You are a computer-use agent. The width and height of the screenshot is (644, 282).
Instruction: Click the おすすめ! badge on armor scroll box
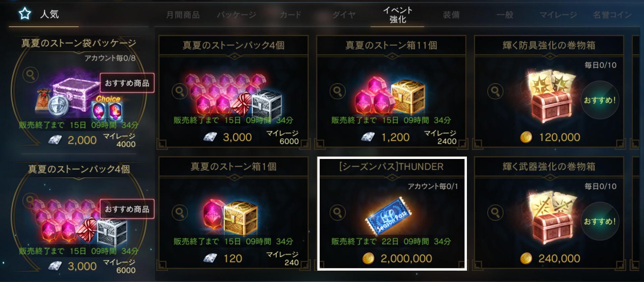pyautogui.click(x=600, y=100)
